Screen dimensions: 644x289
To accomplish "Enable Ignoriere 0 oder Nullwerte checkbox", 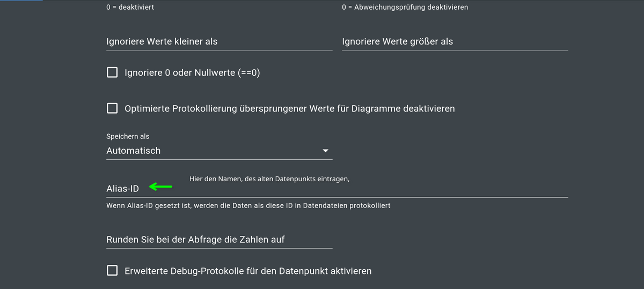I will pyautogui.click(x=112, y=72).
